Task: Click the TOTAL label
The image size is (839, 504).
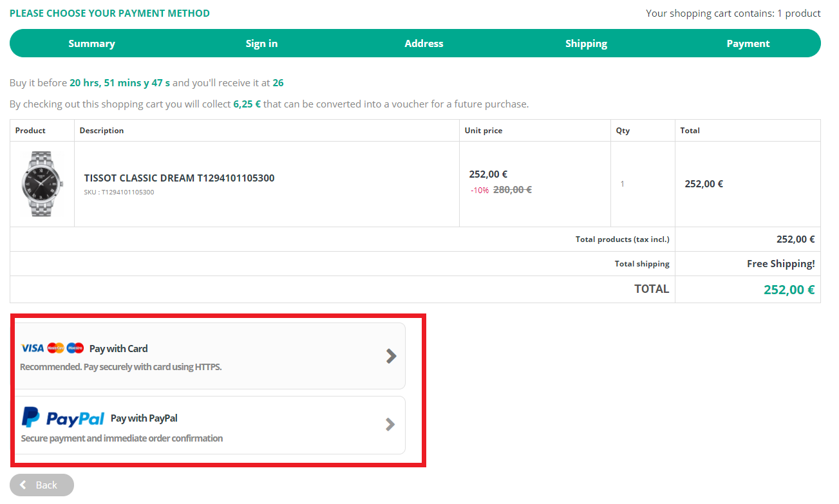Action: (652, 289)
